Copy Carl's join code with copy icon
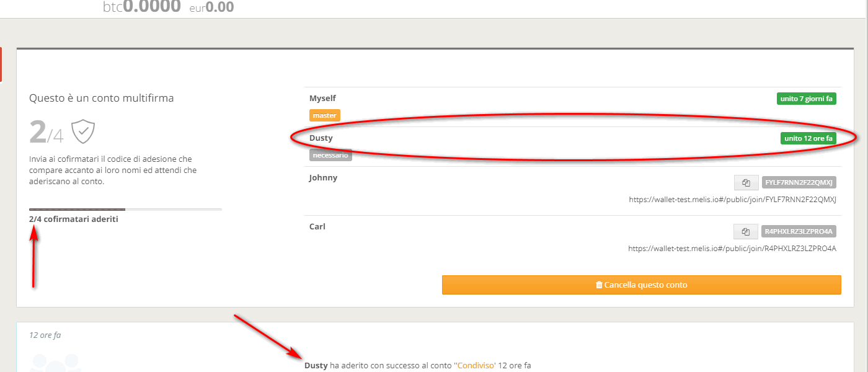868x372 pixels. pos(746,231)
